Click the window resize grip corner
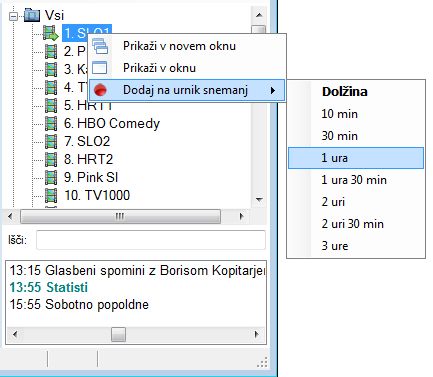 [263, 362]
